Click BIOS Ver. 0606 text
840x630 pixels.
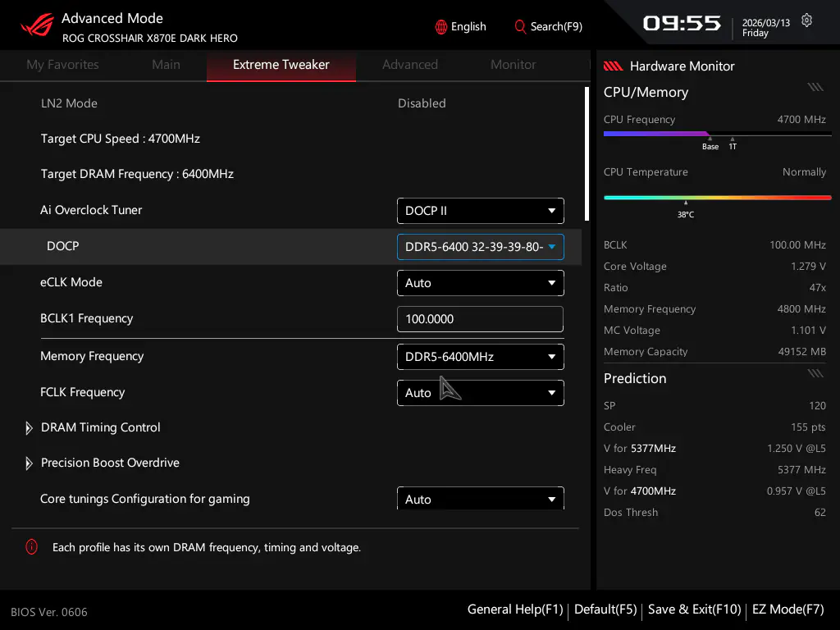point(48,612)
